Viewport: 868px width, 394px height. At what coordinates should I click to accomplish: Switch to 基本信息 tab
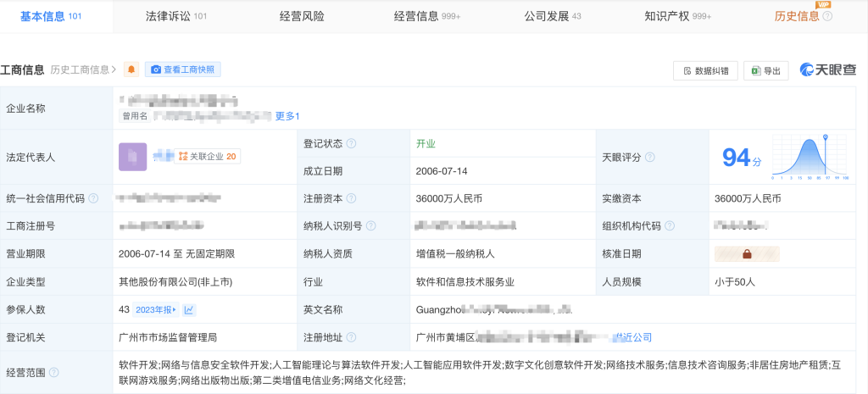pyautogui.click(x=50, y=16)
